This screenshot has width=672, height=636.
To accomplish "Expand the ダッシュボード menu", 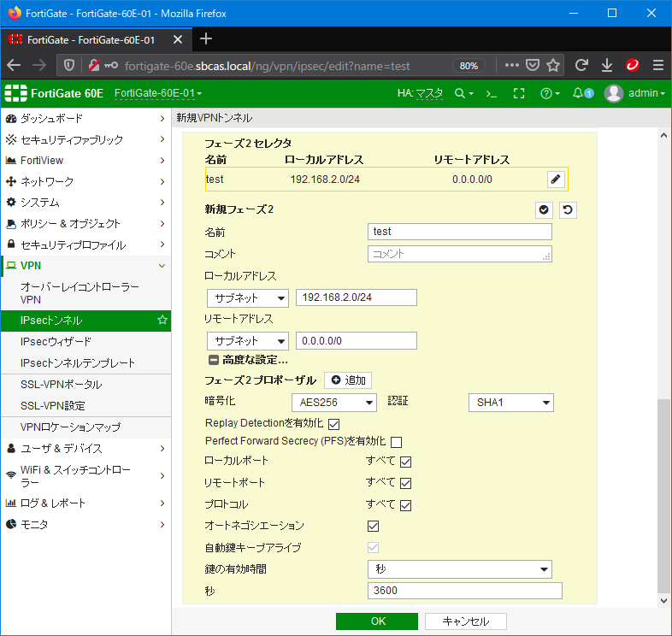I will [x=85, y=118].
